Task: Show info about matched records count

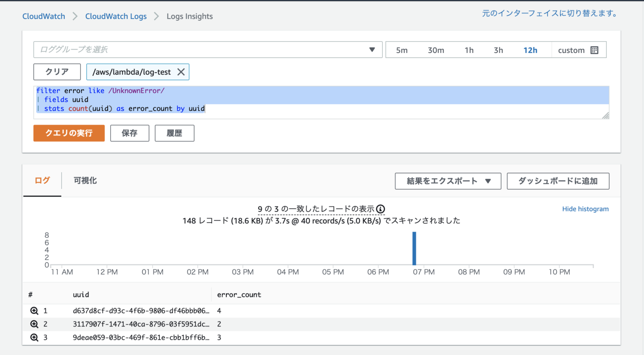Action: point(380,209)
